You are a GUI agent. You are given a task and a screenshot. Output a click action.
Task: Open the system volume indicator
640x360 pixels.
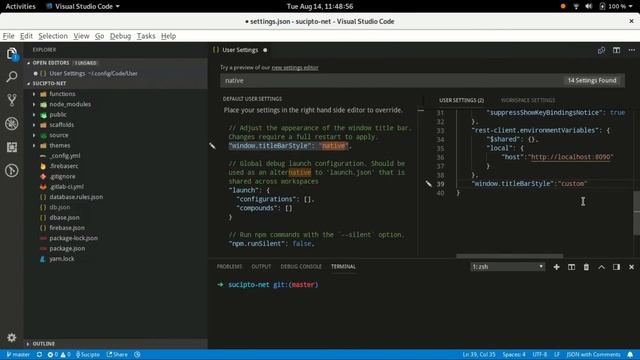[589, 6]
